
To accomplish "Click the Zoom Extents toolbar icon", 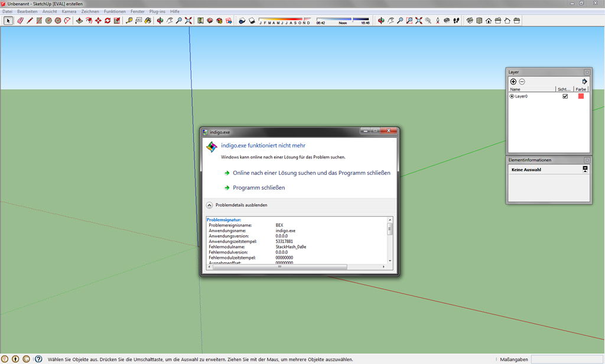I will 188,21.
